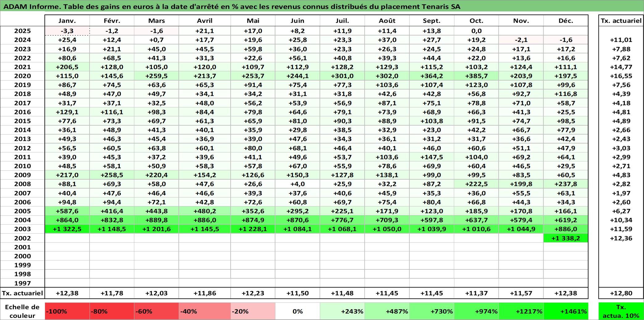644x320 pixels.
Task: Select the -60% color scale swatch
Action: [x=157, y=311]
